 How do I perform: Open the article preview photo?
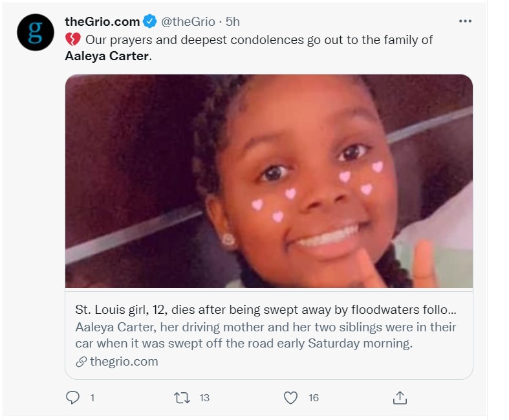[x=268, y=181]
